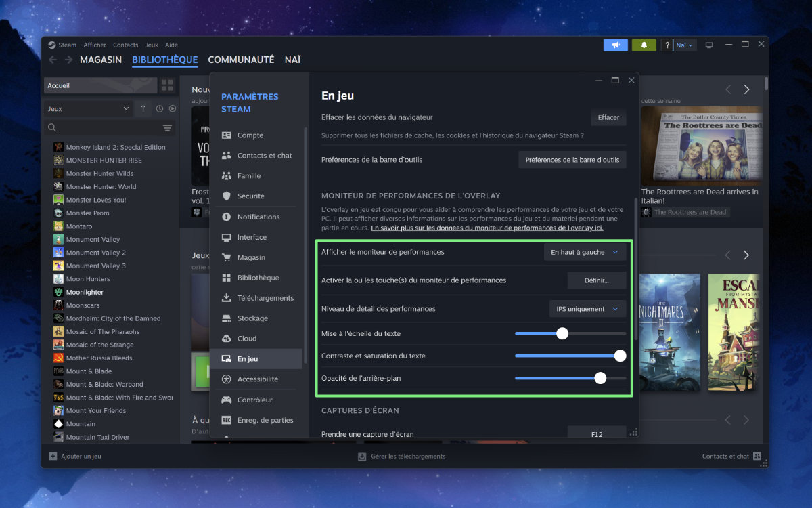812x508 pixels.
Task: Open advanced filter lines icon in search bar
Action: click(x=167, y=128)
